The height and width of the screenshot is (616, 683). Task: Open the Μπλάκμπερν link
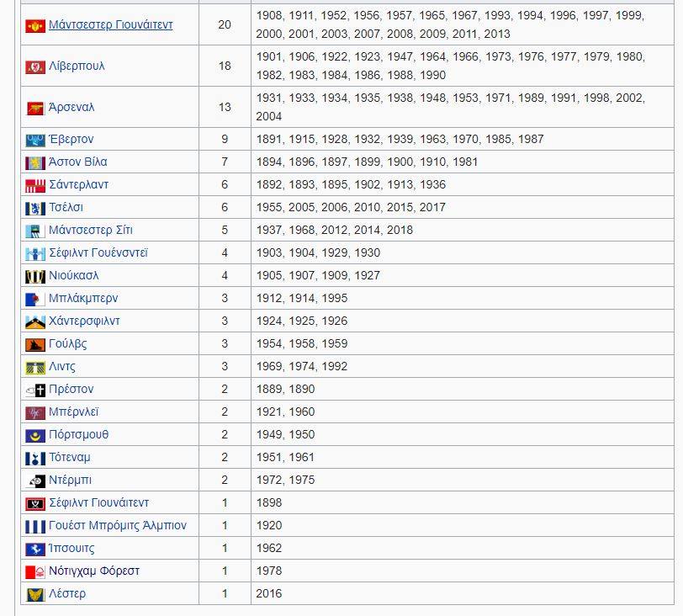click(83, 298)
